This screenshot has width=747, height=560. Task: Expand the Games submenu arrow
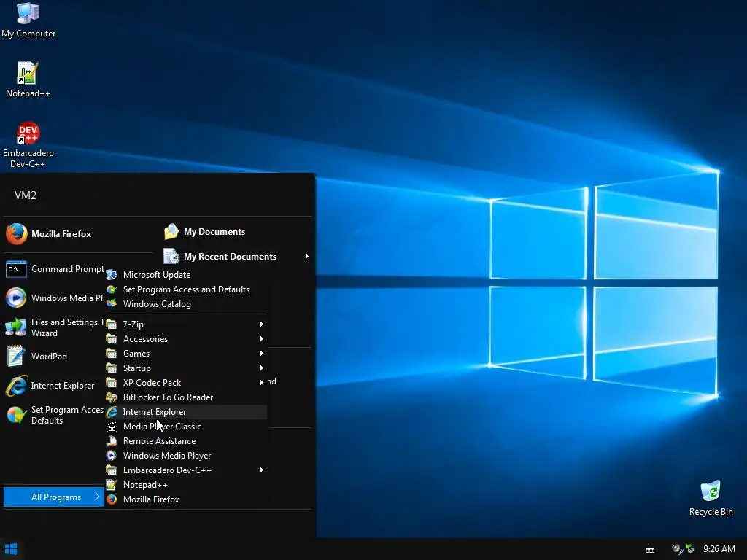262,354
